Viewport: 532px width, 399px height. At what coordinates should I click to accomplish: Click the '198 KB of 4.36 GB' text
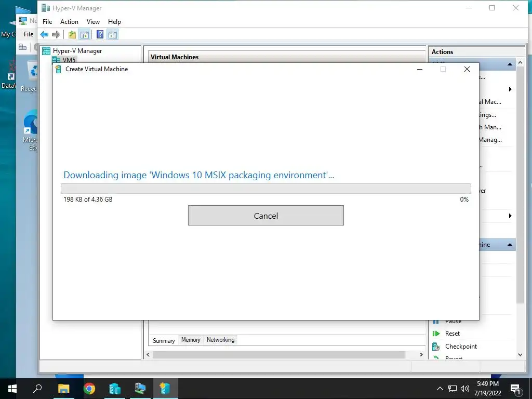(x=88, y=199)
